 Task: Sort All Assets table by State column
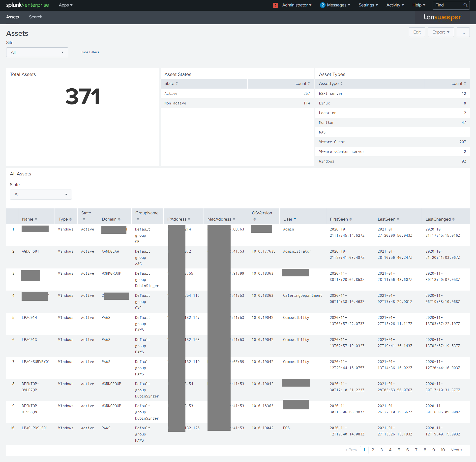point(86,216)
